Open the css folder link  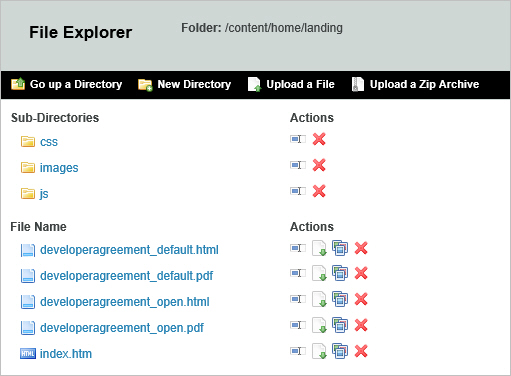point(49,142)
